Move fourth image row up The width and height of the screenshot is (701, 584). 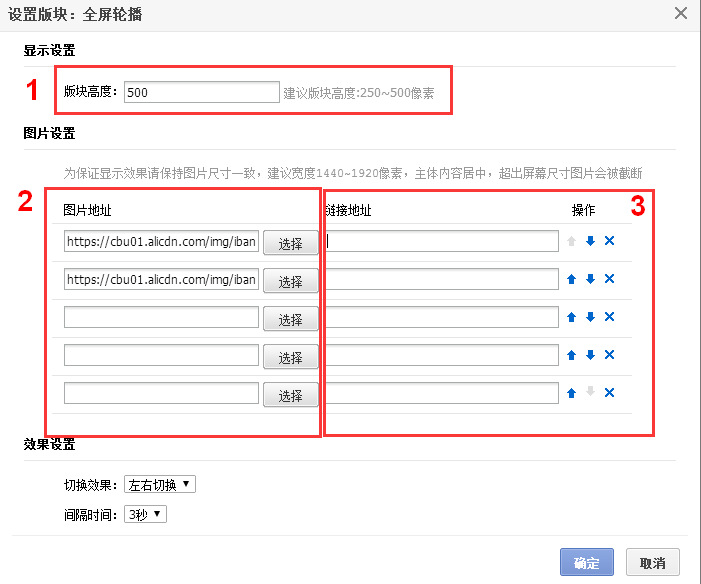(x=571, y=355)
